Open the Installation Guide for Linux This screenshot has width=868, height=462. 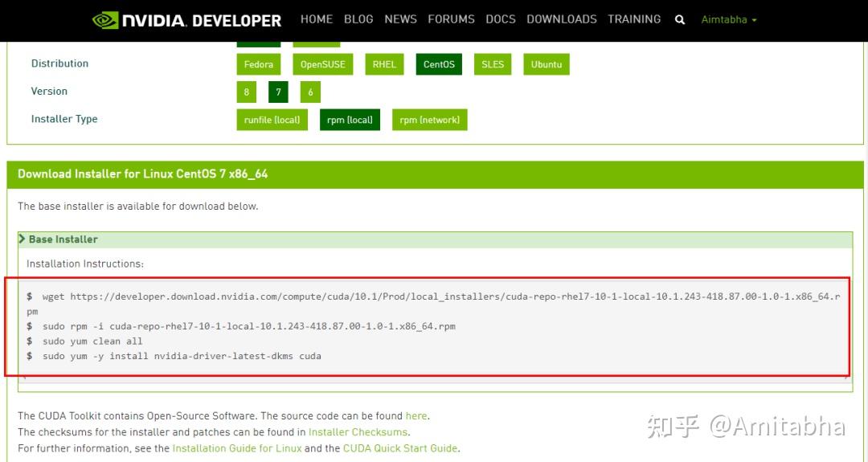[237, 448]
